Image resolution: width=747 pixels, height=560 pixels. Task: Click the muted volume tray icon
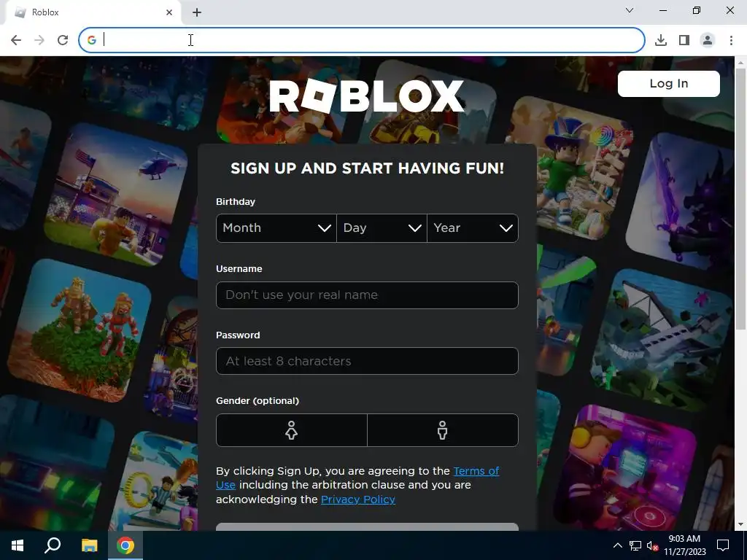tap(652, 545)
